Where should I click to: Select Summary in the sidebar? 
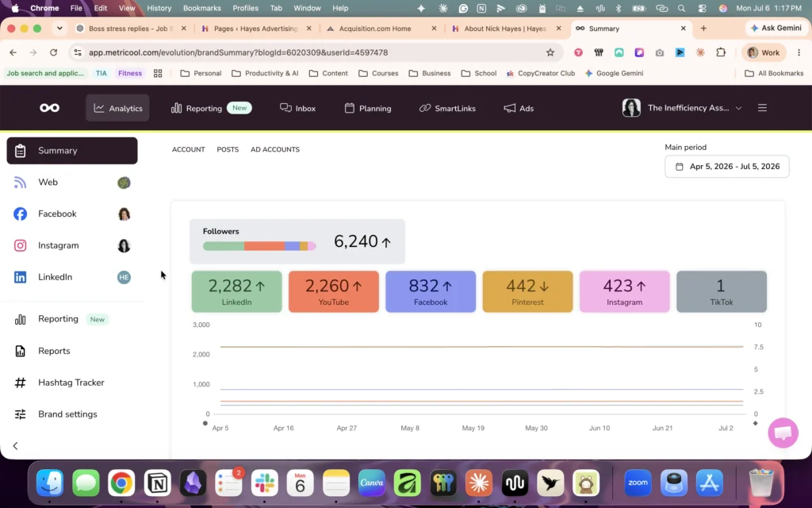click(72, 150)
